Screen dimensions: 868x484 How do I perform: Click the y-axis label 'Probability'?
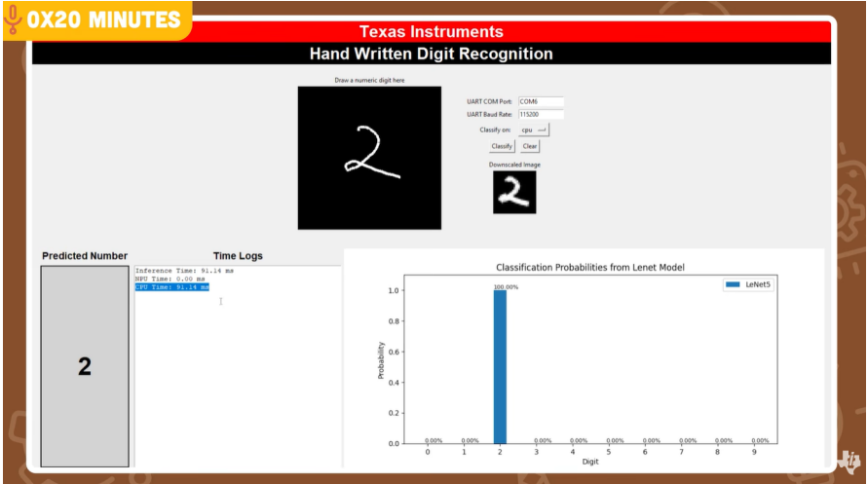pos(381,360)
